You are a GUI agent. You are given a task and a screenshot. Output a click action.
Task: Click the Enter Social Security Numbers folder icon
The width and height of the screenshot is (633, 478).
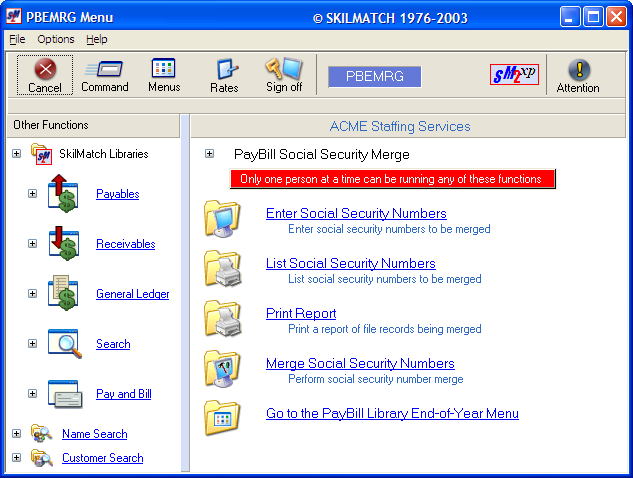coord(222,218)
